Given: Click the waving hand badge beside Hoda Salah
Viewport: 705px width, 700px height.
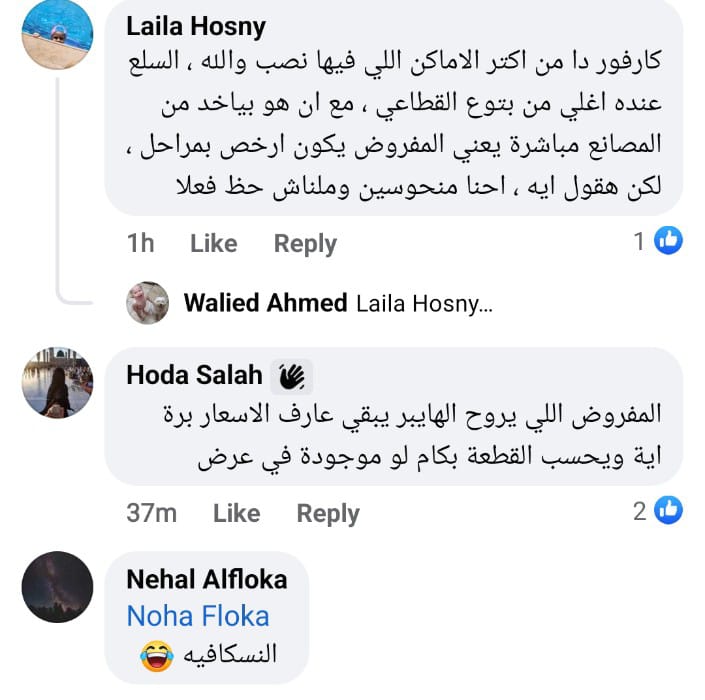Looking at the screenshot, I should [291, 376].
